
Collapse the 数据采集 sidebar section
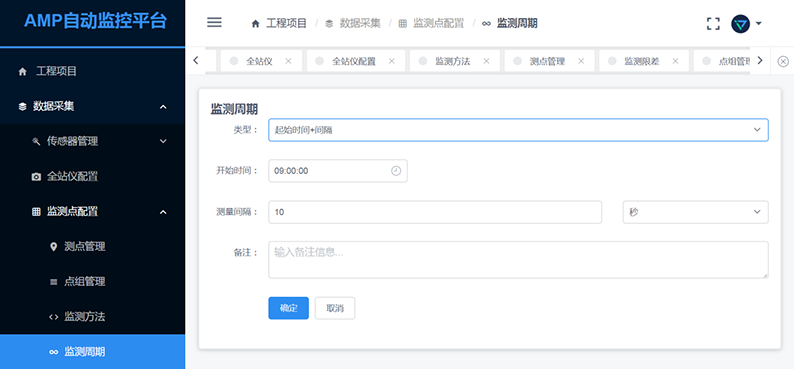point(92,106)
